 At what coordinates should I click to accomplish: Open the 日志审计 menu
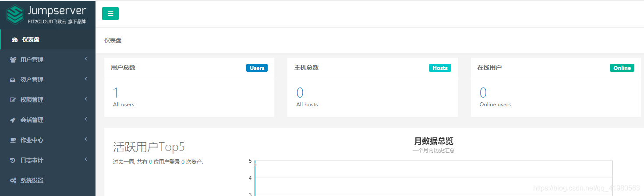point(48,160)
